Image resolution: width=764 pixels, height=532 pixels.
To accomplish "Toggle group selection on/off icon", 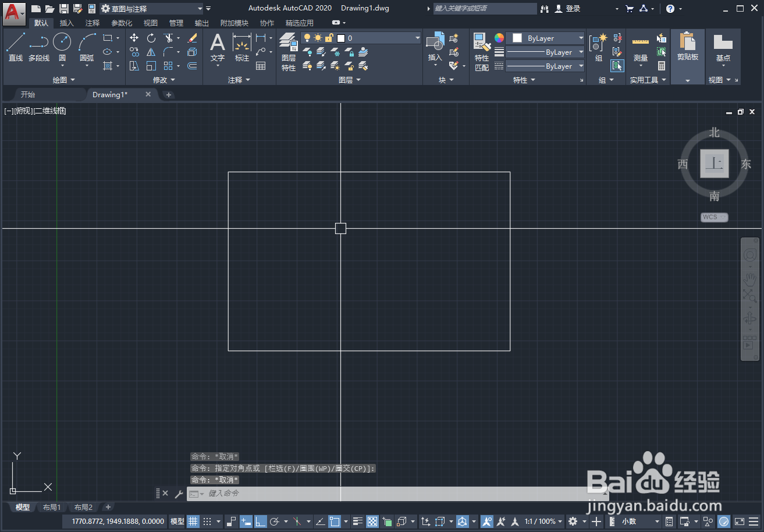I will click(617, 66).
